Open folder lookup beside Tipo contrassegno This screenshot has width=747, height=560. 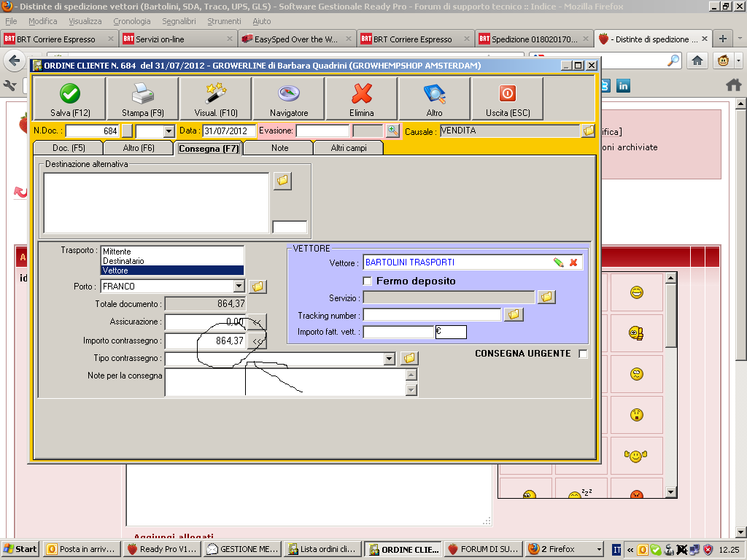coord(409,358)
